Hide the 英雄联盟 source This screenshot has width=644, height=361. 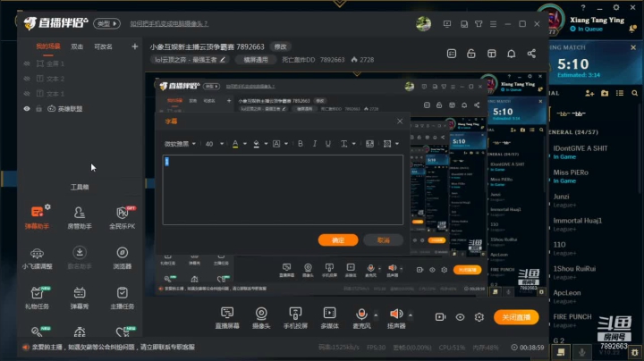tap(27, 109)
